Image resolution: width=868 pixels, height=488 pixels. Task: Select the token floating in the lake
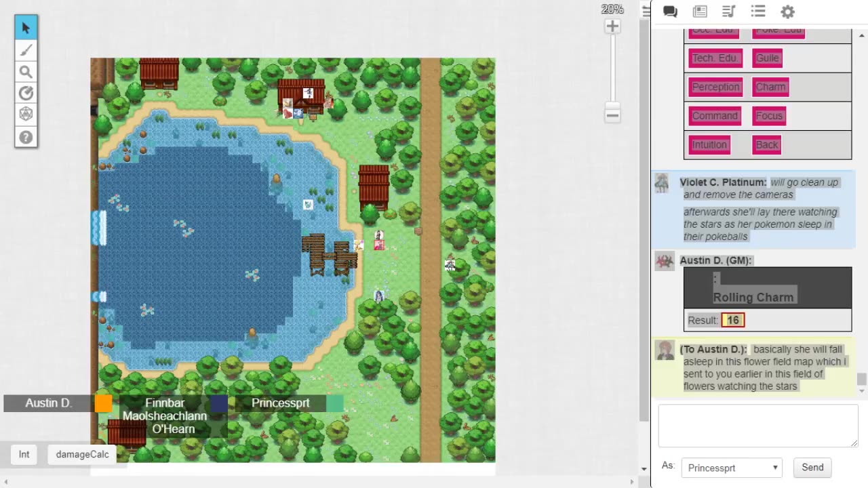coord(308,205)
